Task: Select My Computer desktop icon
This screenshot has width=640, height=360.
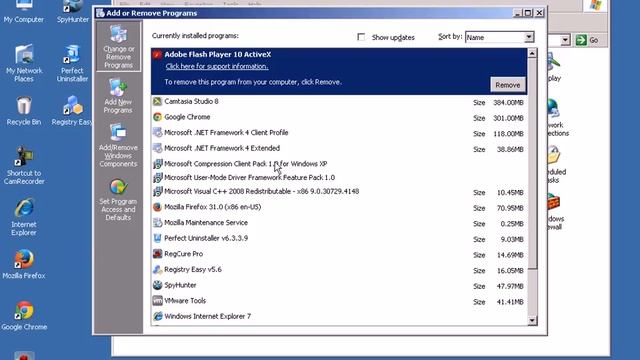Action: tap(24, 11)
